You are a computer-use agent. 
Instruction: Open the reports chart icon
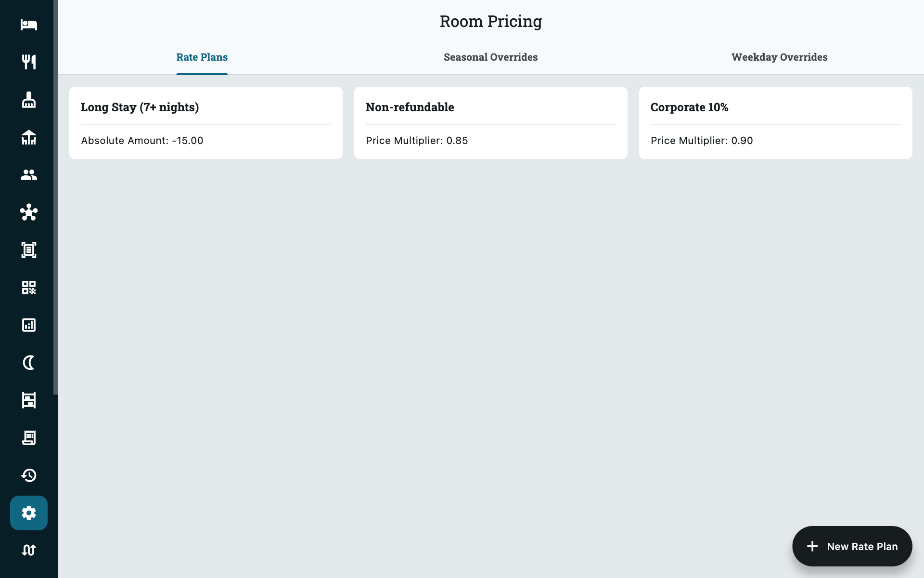[29, 325]
